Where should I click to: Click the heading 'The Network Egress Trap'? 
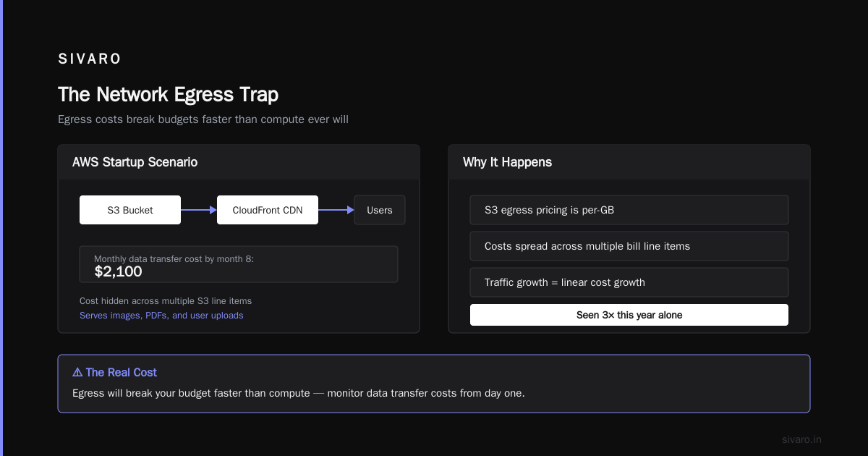pyautogui.click(x=168, y=95)
